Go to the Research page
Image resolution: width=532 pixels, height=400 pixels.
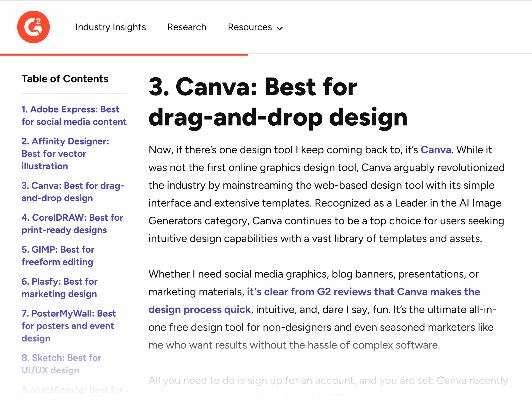[187, 27]
